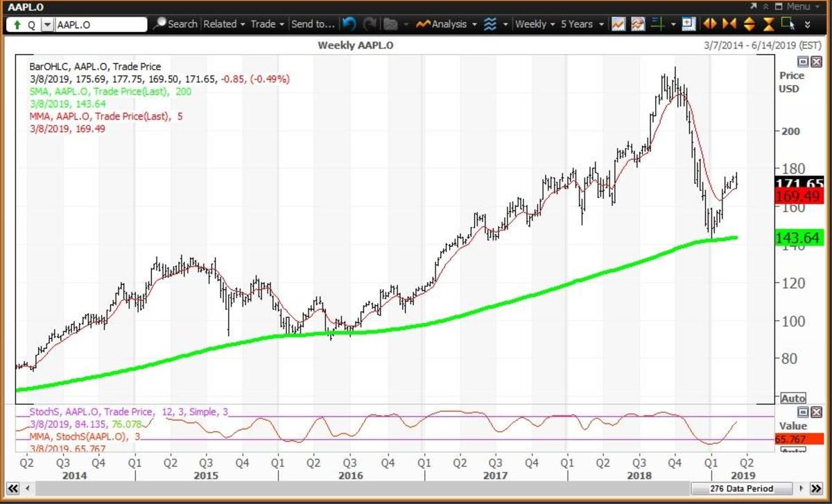Jump to latest data with double-arrow button
Screen dimensions: 832x504
816,489
